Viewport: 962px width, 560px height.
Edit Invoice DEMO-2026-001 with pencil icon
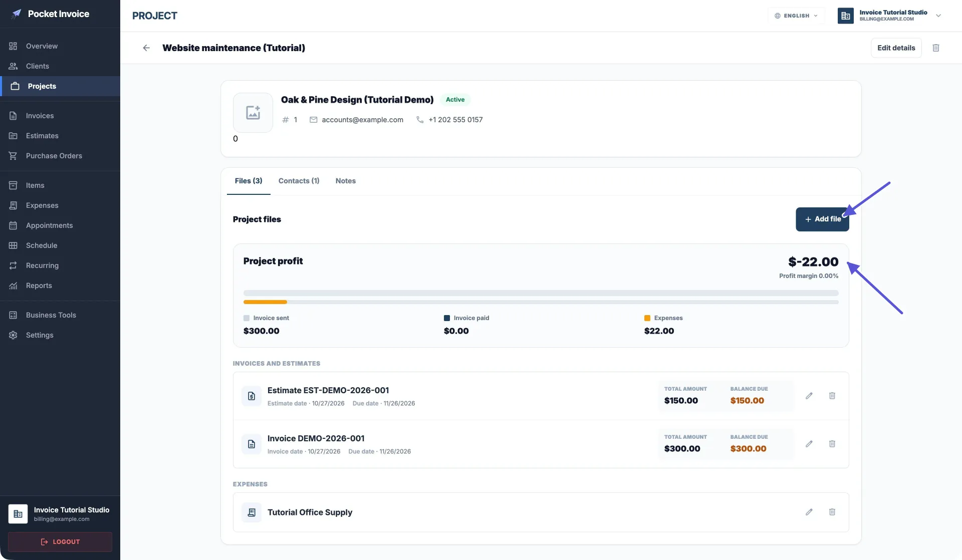pos(809,444)
